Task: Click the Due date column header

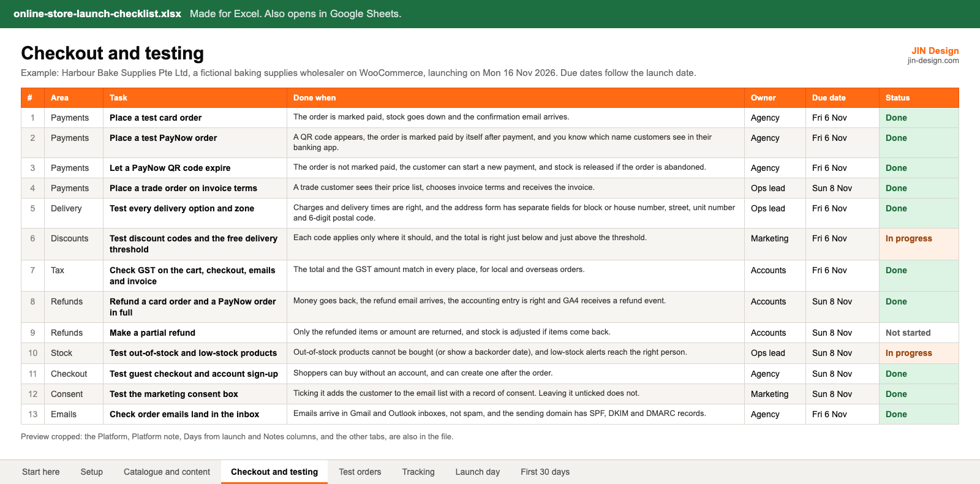Action: pos(842,98)
